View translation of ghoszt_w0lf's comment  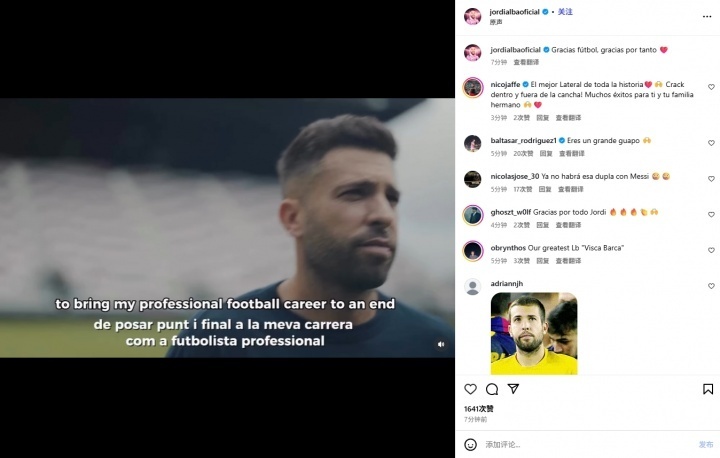pos(568,225)
